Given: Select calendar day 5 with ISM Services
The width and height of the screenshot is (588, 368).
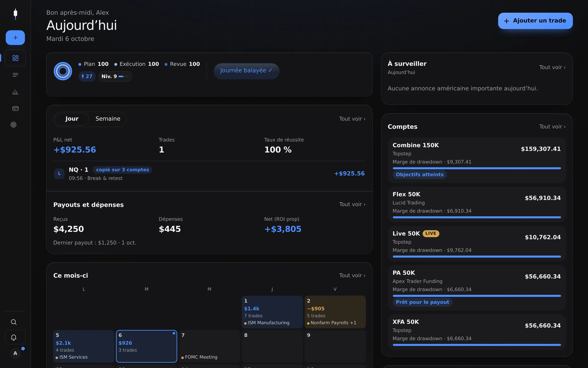Looking at the screenshot, I should [84, 346].
